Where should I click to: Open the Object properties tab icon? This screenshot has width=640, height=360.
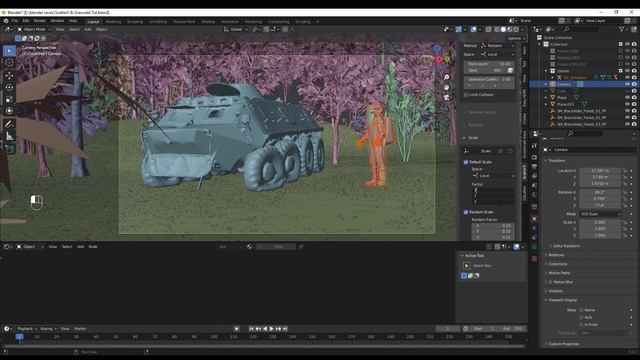[534, 218]
